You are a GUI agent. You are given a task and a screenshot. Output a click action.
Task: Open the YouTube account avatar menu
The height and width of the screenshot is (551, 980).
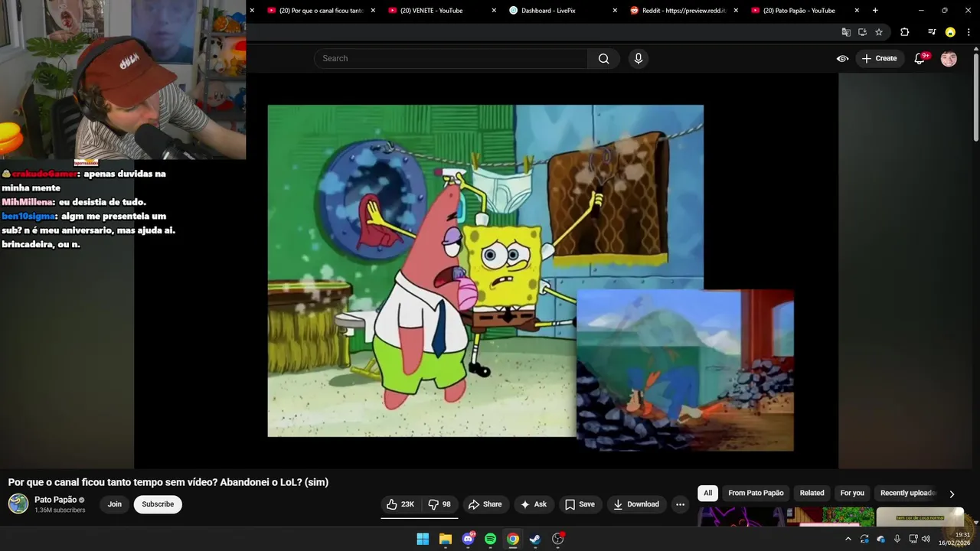point(949,58)
